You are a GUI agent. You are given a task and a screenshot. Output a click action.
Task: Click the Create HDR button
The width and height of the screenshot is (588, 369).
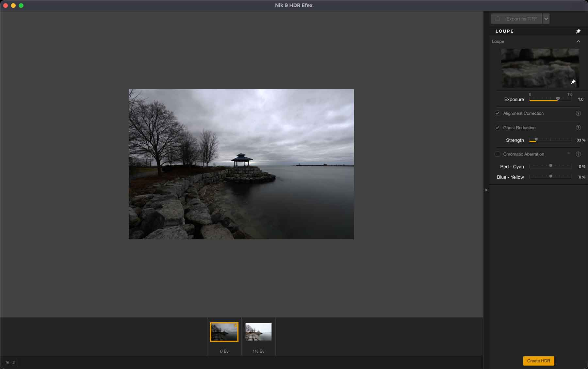pos(538,361)
